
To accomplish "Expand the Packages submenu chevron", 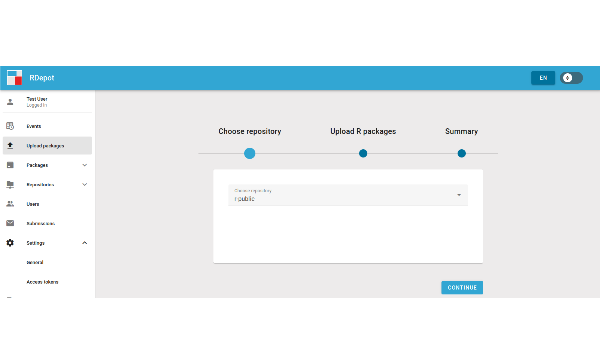I will [x=85, y=165].
